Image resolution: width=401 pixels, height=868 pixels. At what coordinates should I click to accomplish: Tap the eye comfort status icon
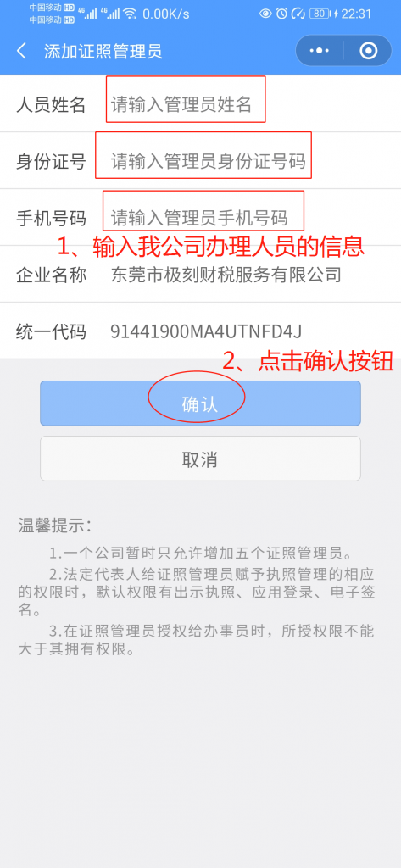tap(266, 14)
